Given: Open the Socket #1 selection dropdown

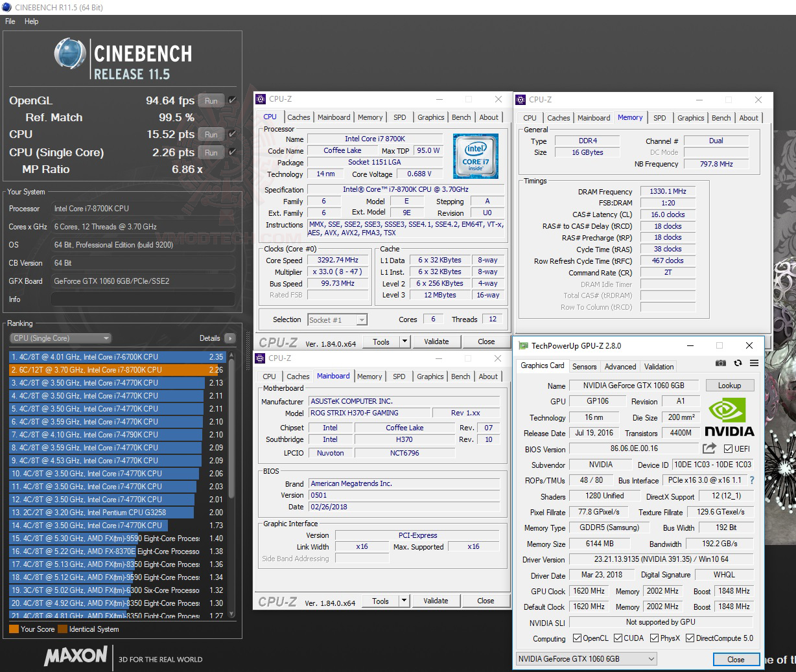Looking at the screenshot, I should pyautogui.click(x=337, y=319).
